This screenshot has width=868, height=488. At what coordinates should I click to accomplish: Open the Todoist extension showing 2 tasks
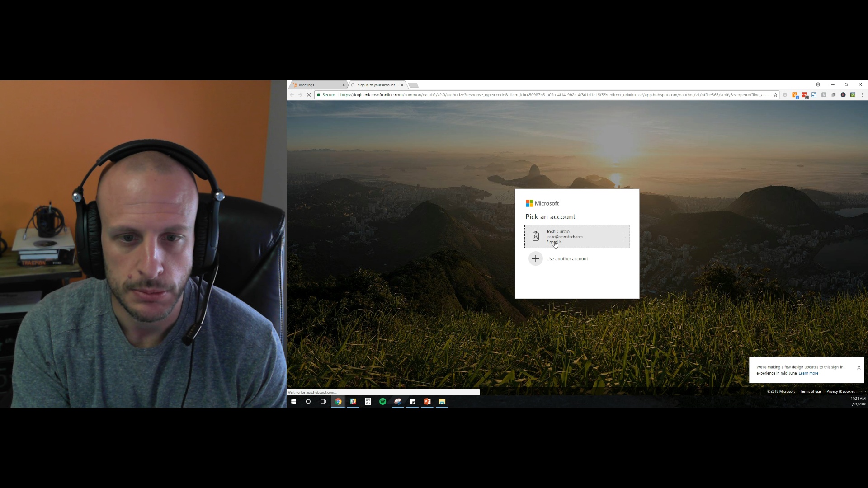point(805,95)
